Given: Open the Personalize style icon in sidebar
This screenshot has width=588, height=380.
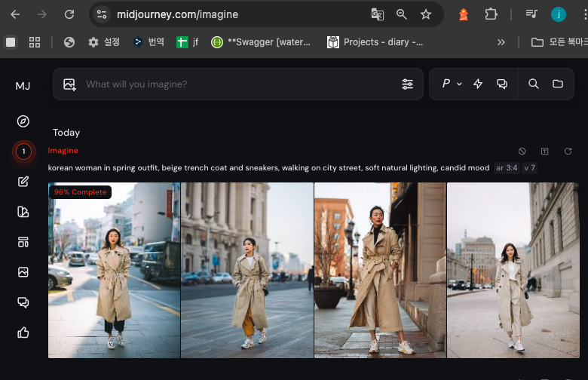Looking at the screenshot, I should (x=23, y=212).
